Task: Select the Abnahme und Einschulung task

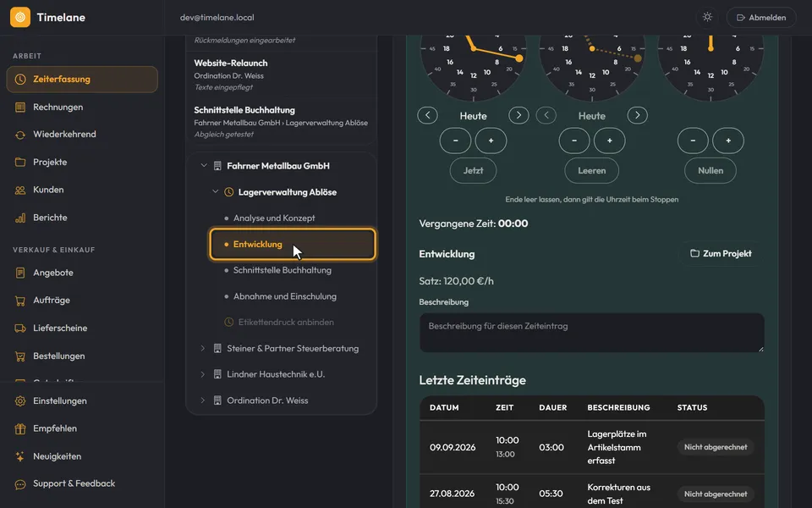Action: (293, 296)
